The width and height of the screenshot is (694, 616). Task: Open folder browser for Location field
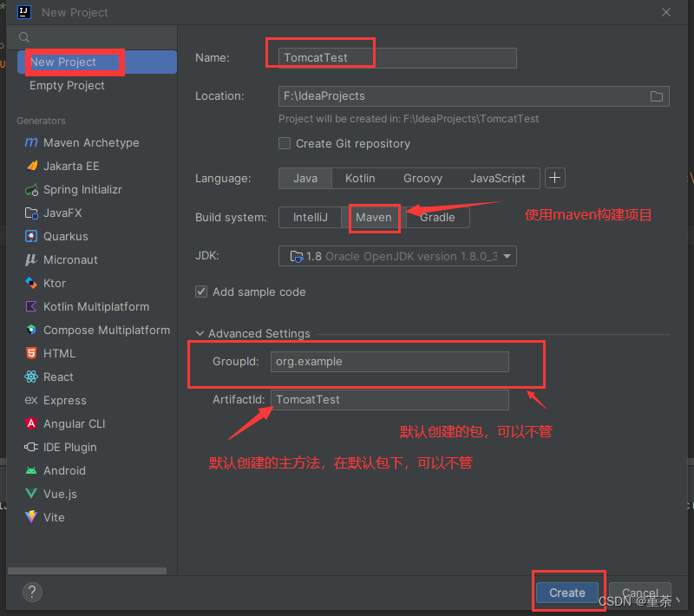pos(657,96)
